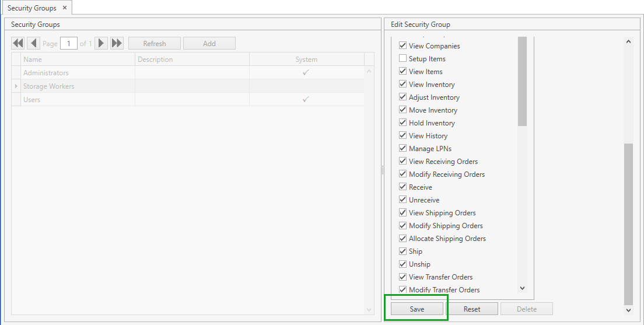This screenshot has width=644, height=325.
Task: Close the Security Groups tab
Action: pos(65,8)
